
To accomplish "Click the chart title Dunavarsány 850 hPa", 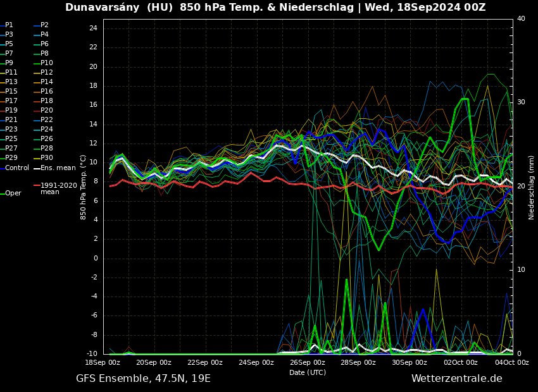I will (x=275, y=8).
